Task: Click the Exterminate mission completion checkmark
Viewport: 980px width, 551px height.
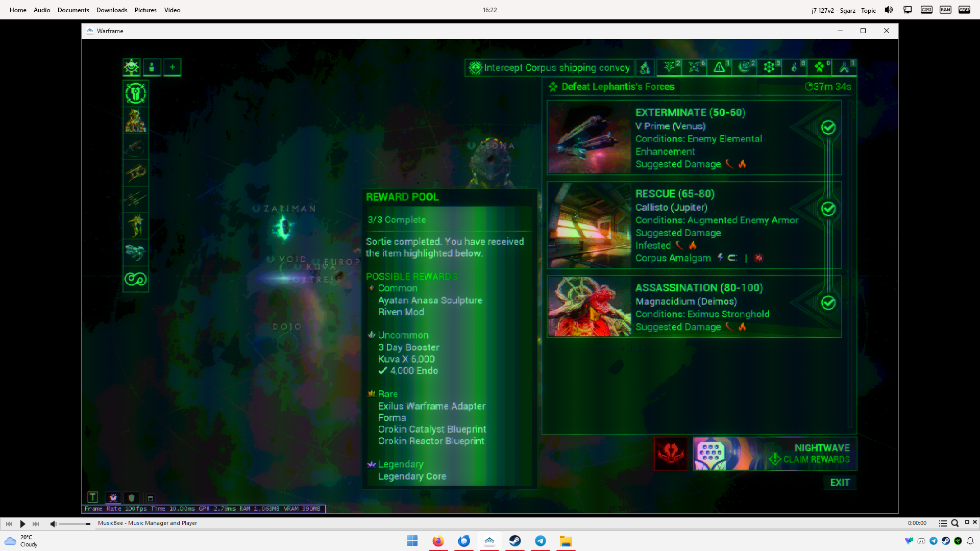Action: (x=828, y=128)
